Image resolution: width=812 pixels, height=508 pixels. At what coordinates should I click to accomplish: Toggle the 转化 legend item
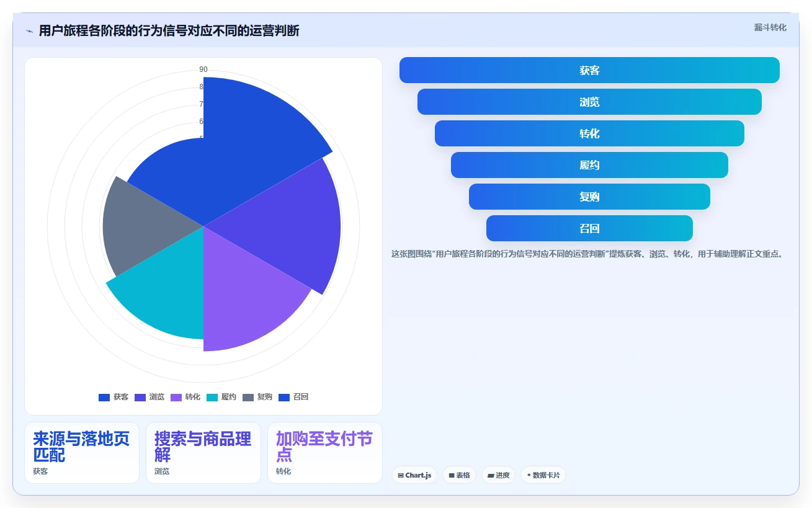pos(185,397)
